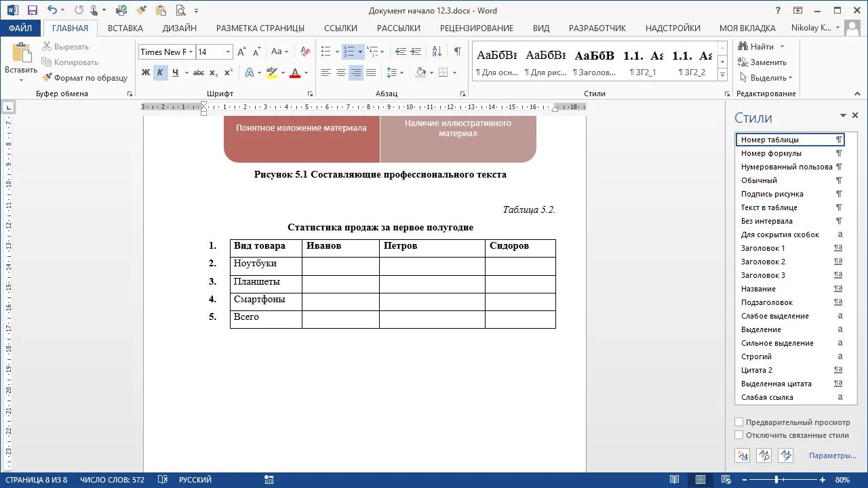Open Change Case (Аа) dropdown
868x488 pixels.
click(279, 52)
